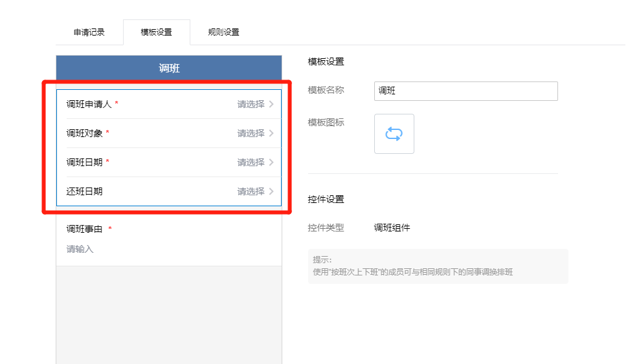Click the 调班 blue header bar

[169, 68]
